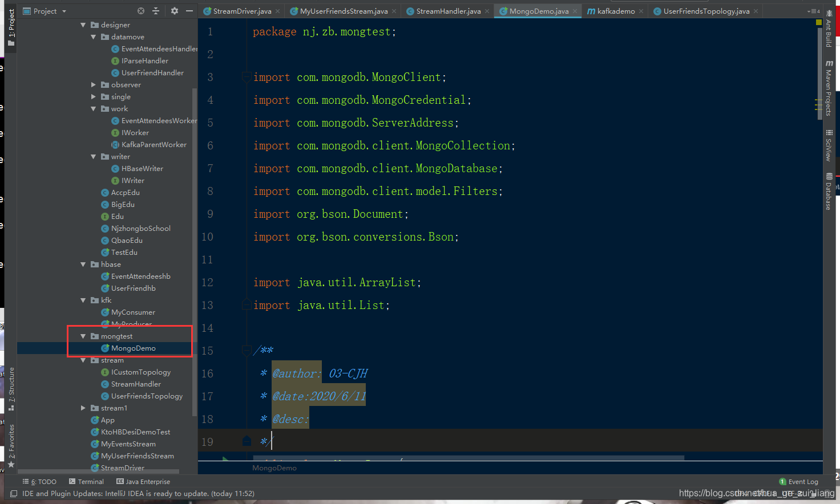Select HBaseWriter class
This screenshot has height=504, width=840.
pyautogui.click(x=137, y=169)
